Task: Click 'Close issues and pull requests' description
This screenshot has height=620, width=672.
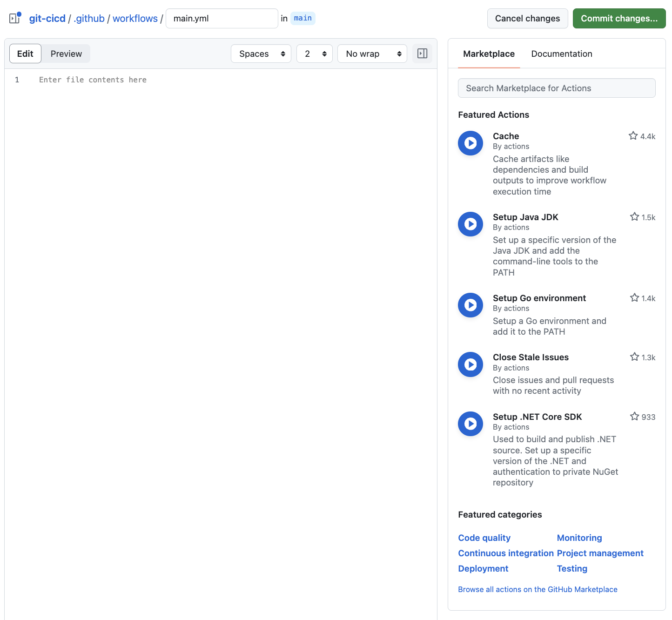Action: 553,385
